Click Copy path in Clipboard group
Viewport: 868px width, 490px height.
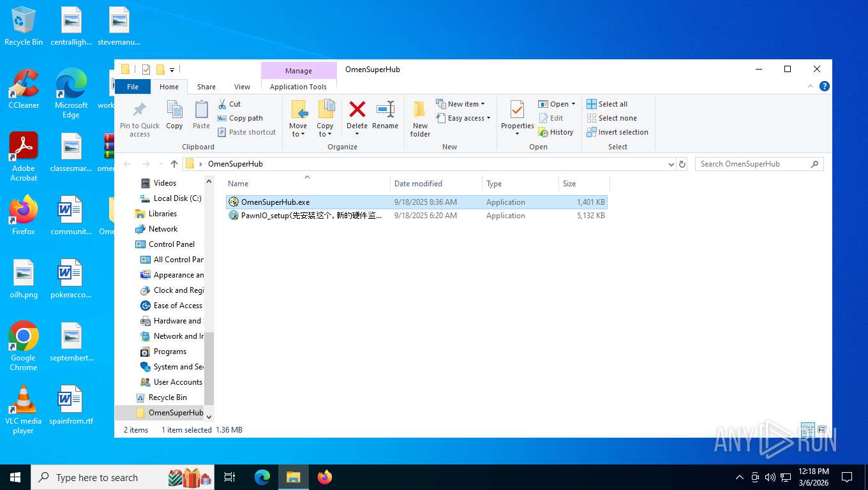[x=240, y=118]
